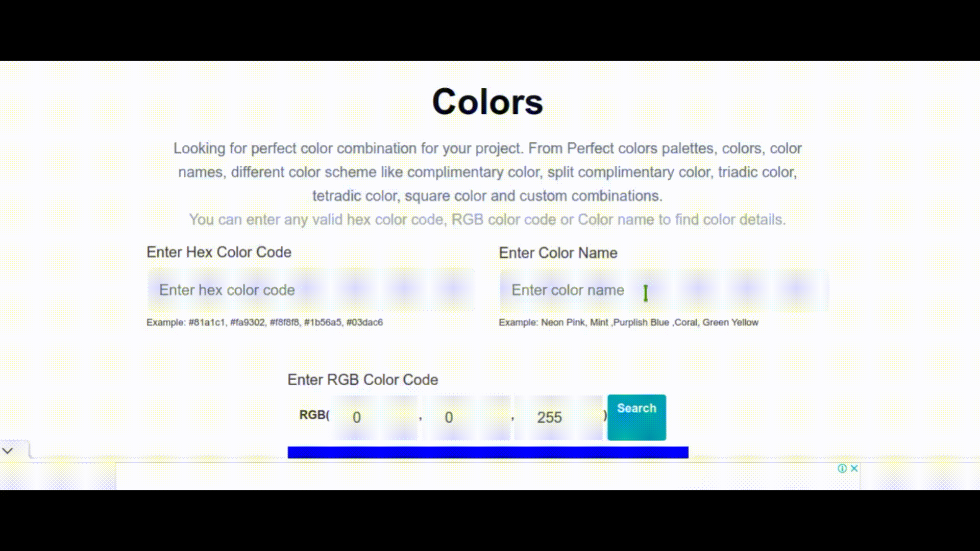Click the RGB( prefix label

tap(314, 415)
